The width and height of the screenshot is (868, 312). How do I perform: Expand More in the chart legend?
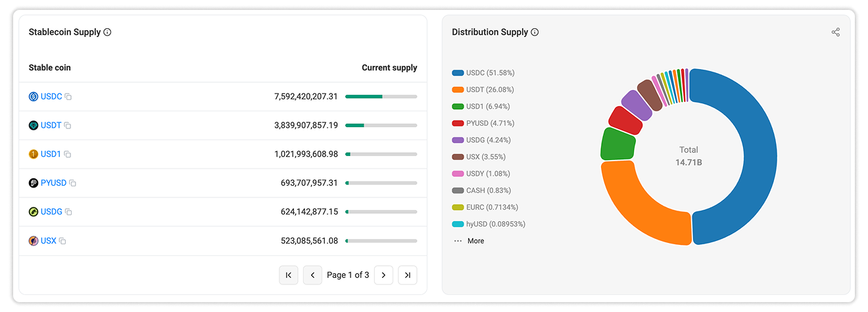point(469,241)
